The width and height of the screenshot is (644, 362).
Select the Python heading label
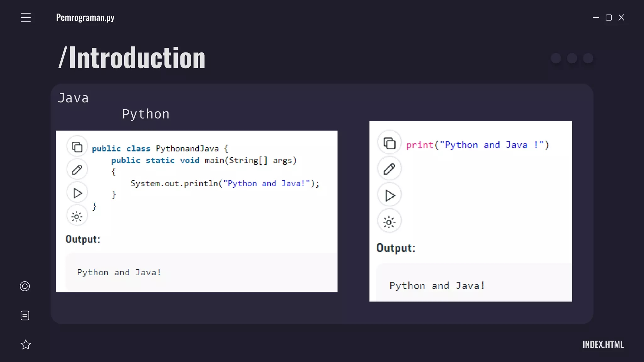[x=146, y=114]
